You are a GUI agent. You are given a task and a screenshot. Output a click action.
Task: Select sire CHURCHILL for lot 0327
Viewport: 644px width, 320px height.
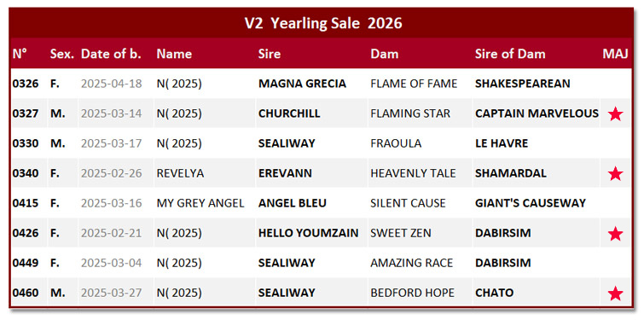pyautogui.click(x=289, y=113)
